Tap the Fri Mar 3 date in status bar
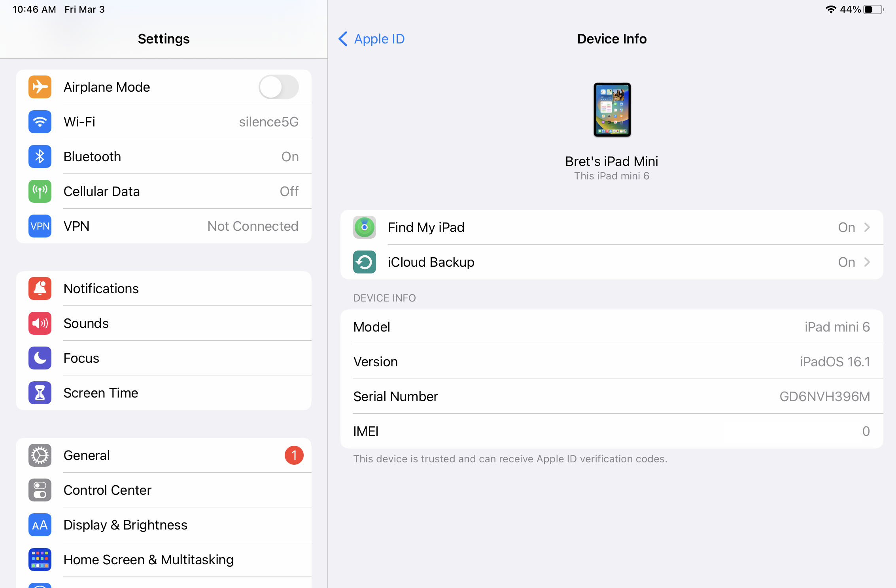This screenshot has height=588, width=896. [x=85, y=9]
